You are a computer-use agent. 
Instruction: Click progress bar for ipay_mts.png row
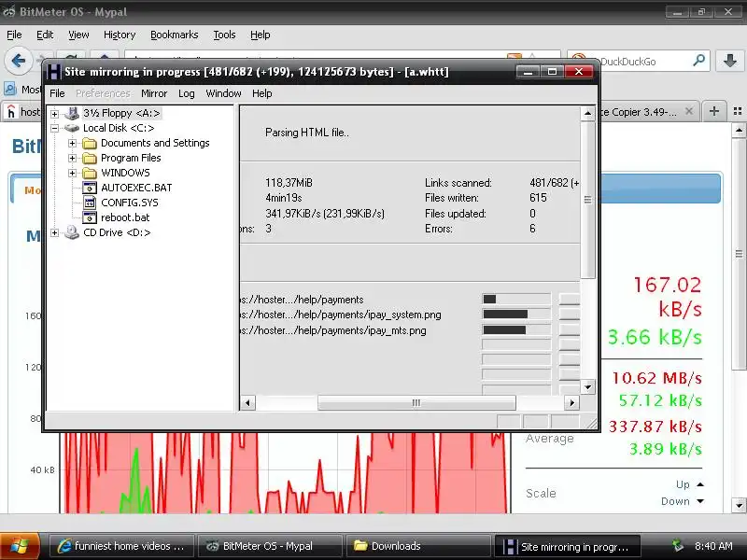[x=516, y=330]
